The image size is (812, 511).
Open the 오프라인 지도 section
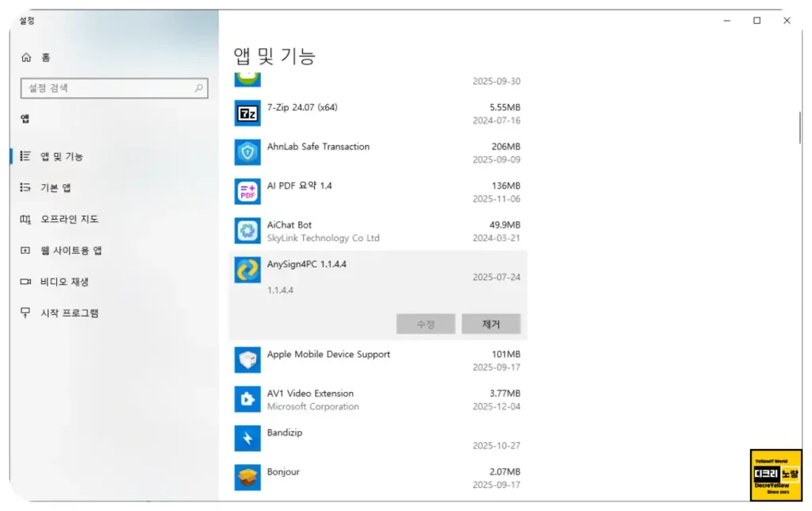click(114, 219)
